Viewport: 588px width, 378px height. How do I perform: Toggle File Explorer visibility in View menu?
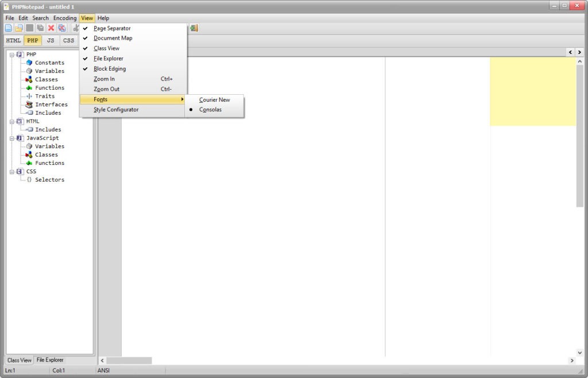click(x=133, y=59)
